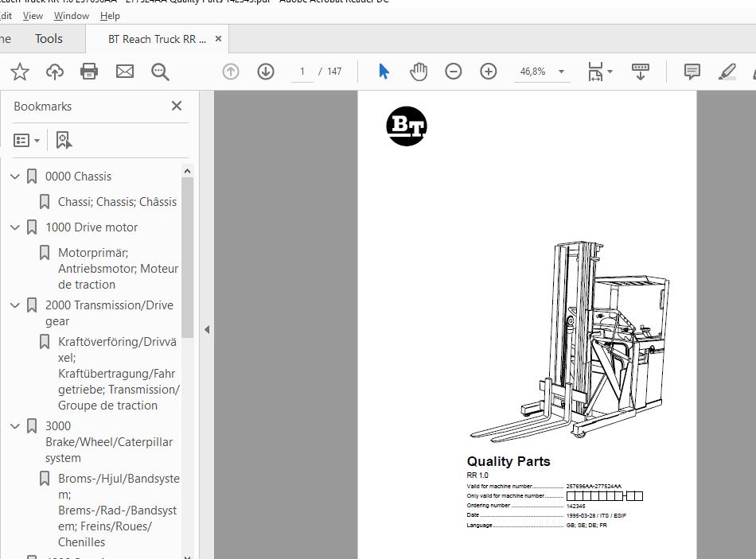Add a comment with sticky note icon
The height and width of the screenshot is (559, 756).
click(x=692, y=72)
